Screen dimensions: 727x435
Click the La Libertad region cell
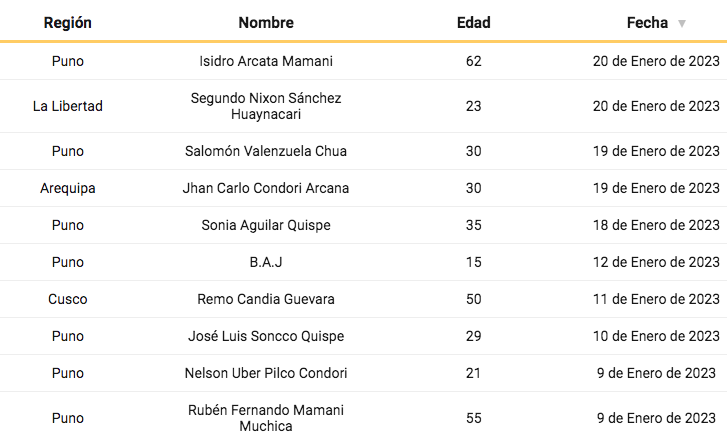(x=68, y=106)
